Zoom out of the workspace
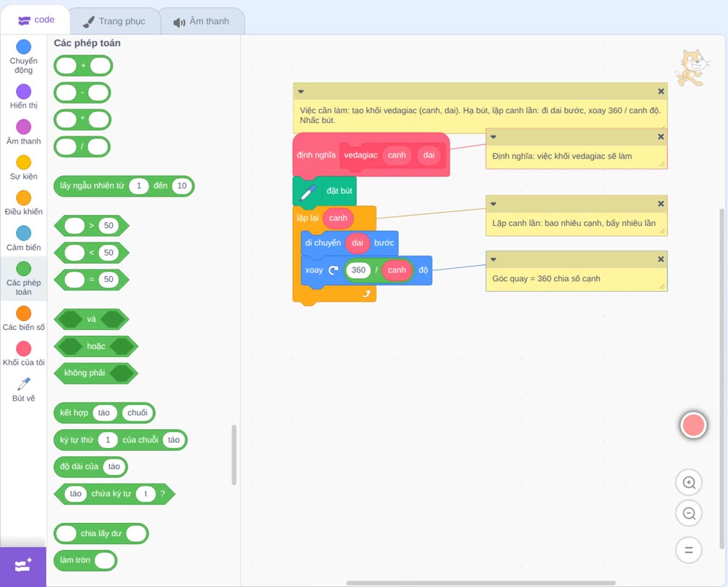Viewport: 728px width, 587px height. [x=689, y=513]
